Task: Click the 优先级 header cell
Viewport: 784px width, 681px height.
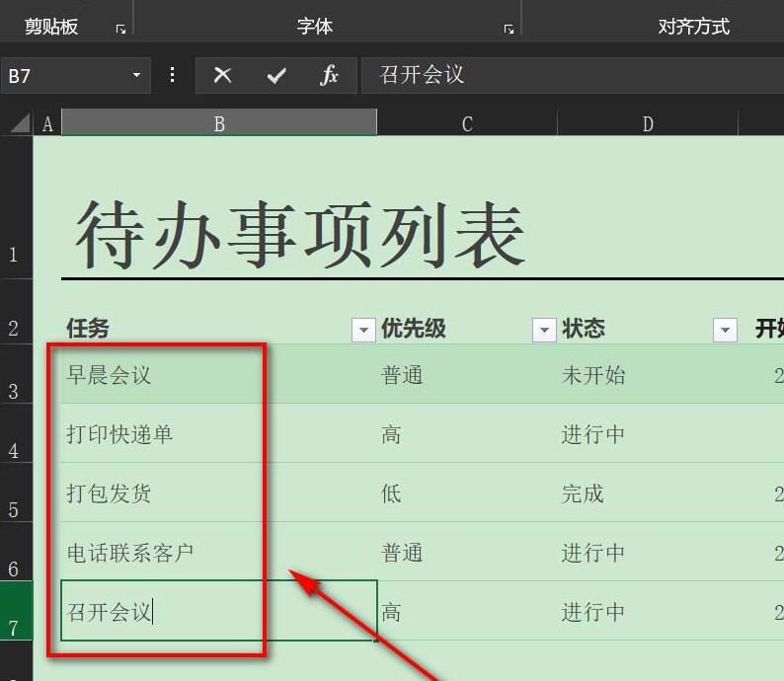Action: click(x=467, y=329)
